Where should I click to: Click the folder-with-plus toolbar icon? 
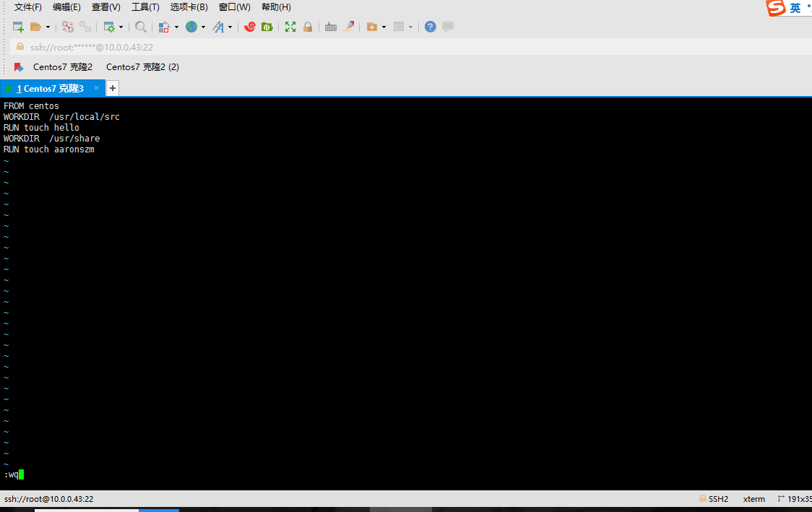pyautogui.click(x=372, y=27)
